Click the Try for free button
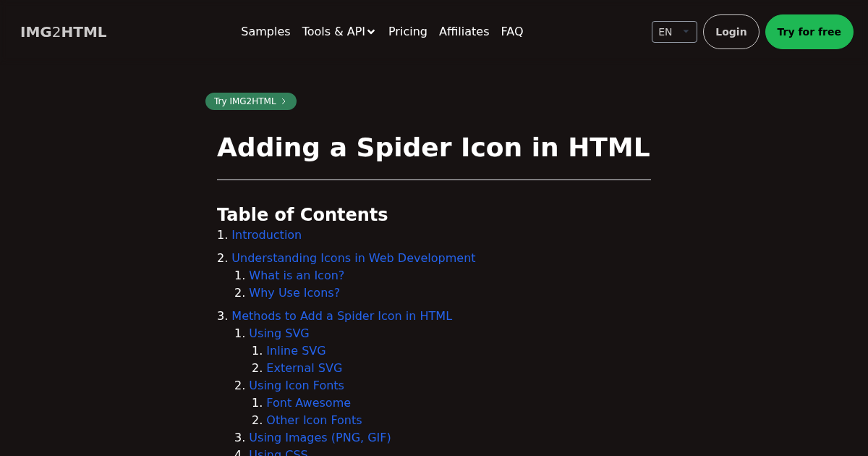 point(809,32)
